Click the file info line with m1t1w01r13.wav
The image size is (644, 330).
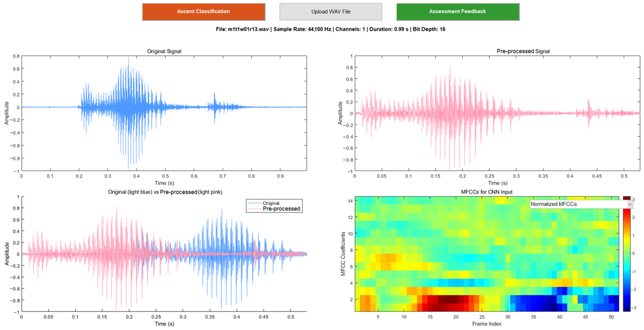330,29
